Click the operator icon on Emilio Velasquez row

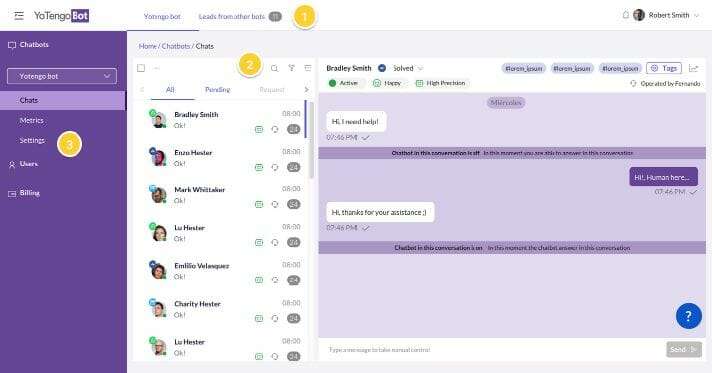click(x=275, y=281)
